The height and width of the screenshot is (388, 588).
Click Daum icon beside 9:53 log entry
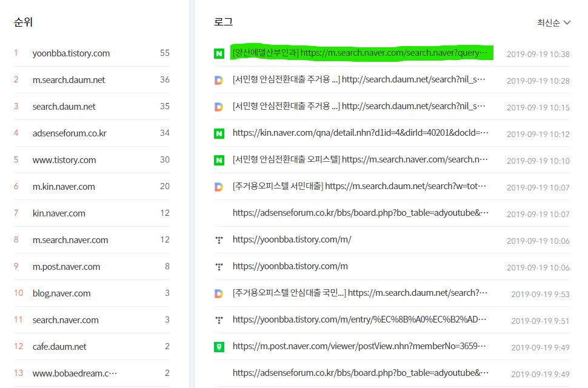[219, 293]
